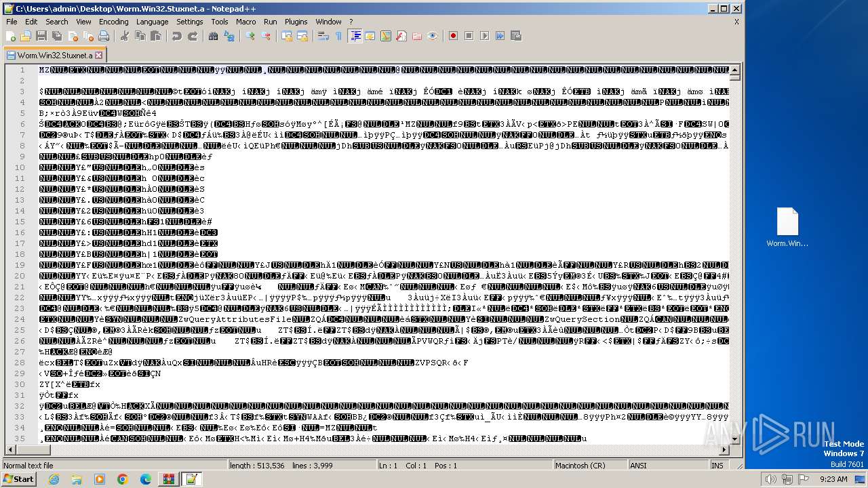This screenshot has width=868, height=488.
Task: Click the 9:23 AM system clock
Action: [832, 479]
